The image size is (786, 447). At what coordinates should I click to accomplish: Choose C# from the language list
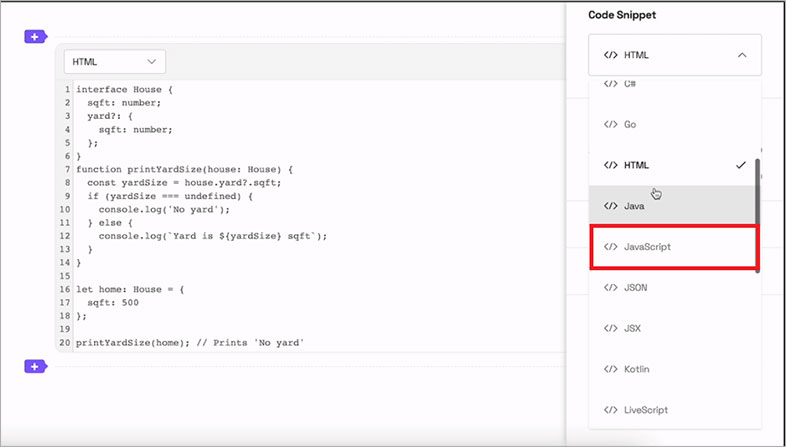[631, 85]
